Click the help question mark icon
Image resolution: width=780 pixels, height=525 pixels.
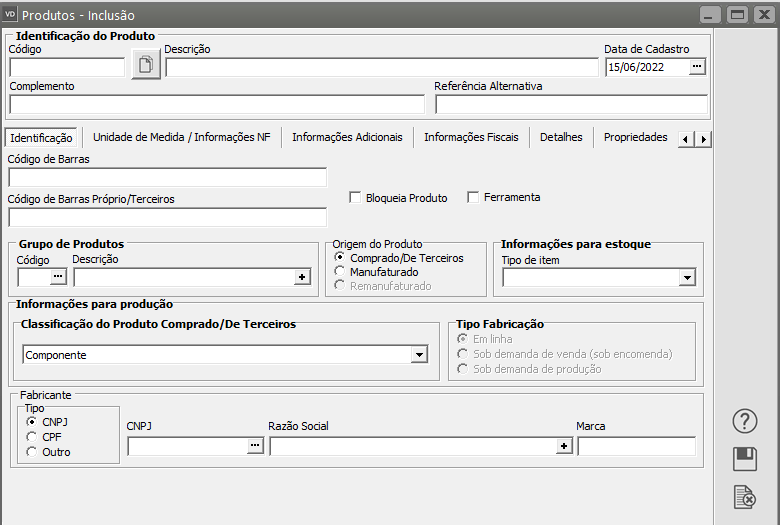745,421
